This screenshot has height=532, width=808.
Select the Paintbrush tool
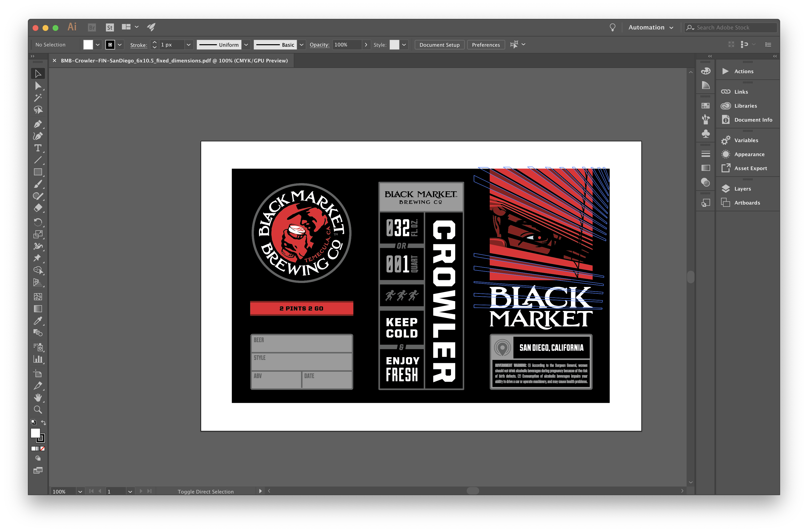point(38,184)
